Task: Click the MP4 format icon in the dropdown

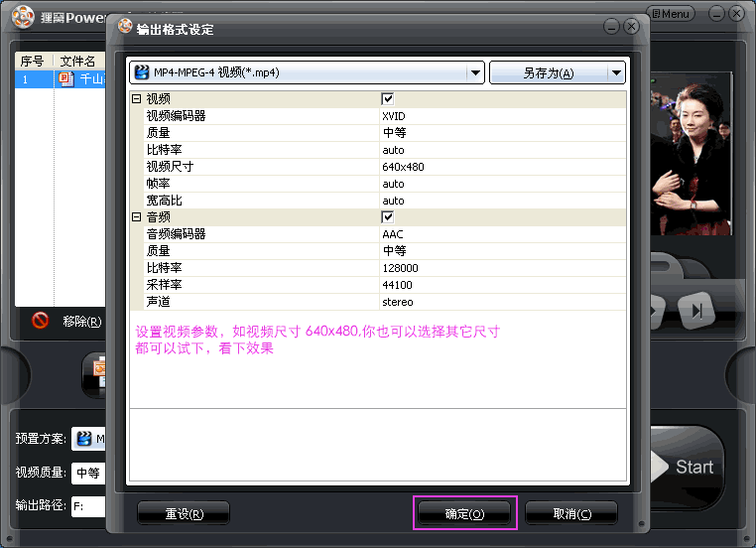Action: [142, 72]
